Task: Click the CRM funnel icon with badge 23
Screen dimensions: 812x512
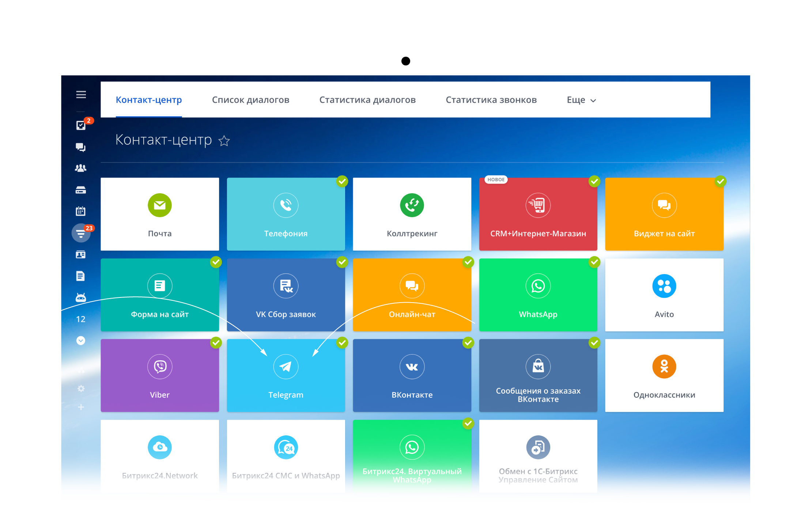Action: pyautogui.click(x=81, y=233)
